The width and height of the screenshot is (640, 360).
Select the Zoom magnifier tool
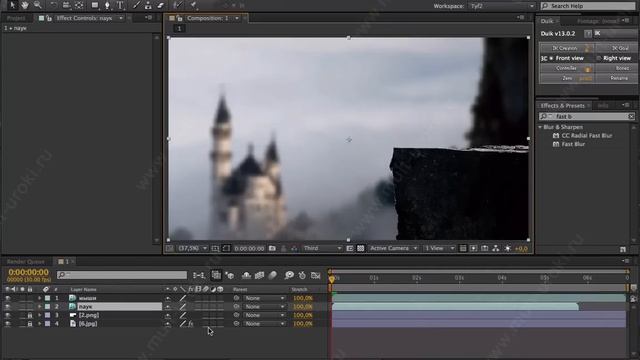coord(38,5)
